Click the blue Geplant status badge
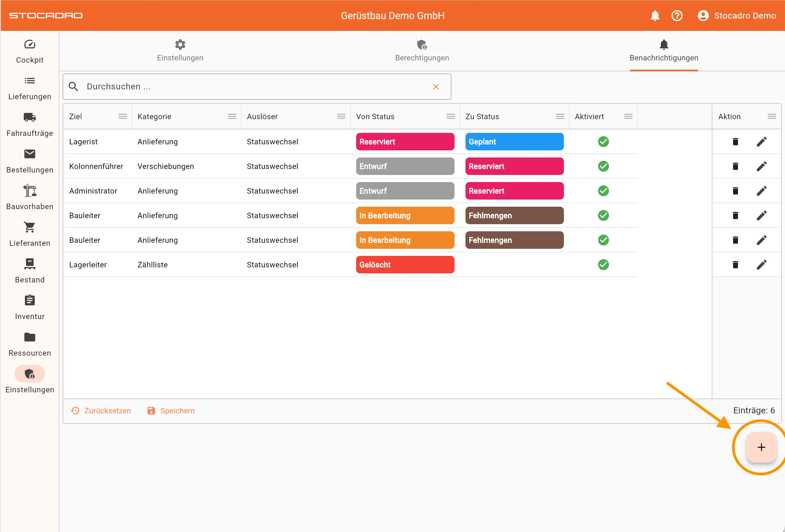 click(x=514, y=142)
